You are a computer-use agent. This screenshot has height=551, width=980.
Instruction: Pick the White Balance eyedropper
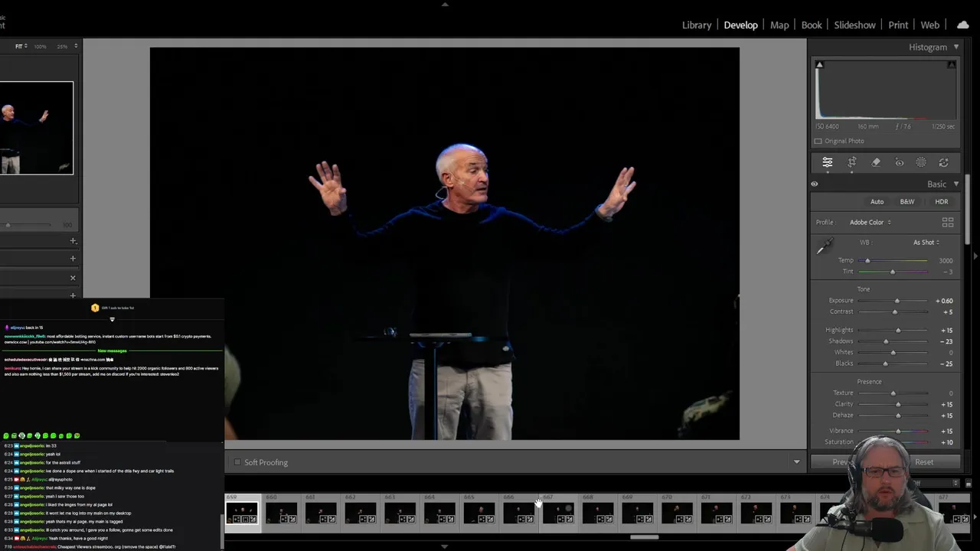(x=825, y=246)
